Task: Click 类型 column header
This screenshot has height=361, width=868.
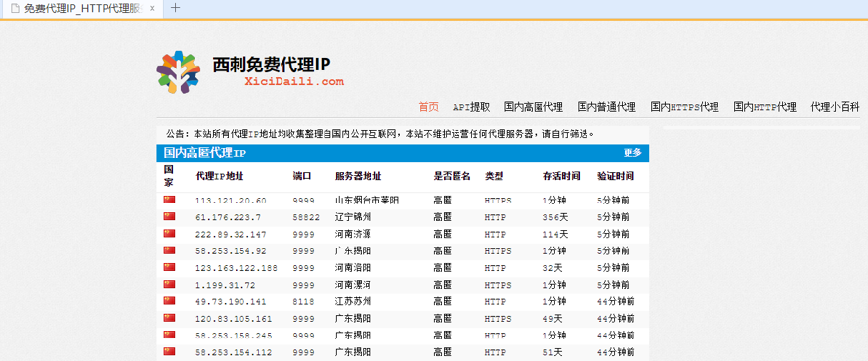Action: pyautogui.click(x=494, y=177)
